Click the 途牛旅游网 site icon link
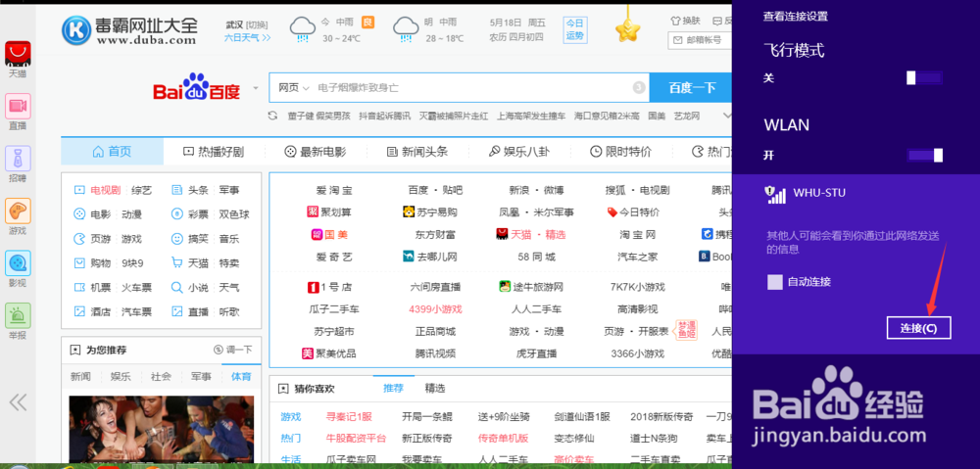The width and height of the screenshot is (980, 469). (505, 287)
